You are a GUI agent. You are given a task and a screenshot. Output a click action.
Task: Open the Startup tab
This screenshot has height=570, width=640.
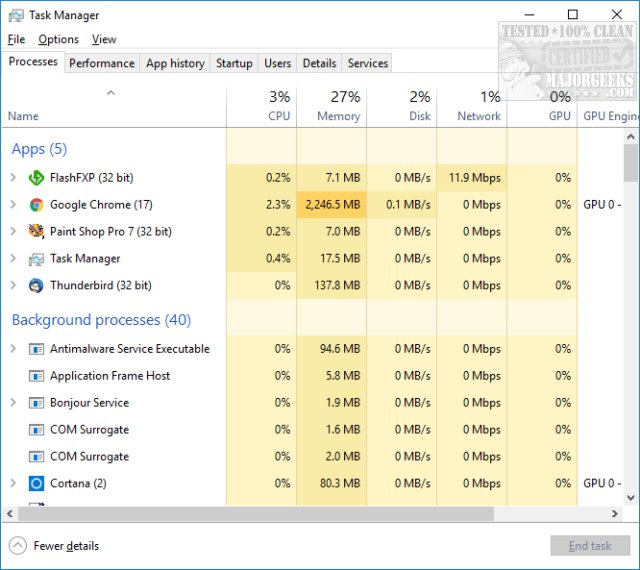(x=234, y=63)
